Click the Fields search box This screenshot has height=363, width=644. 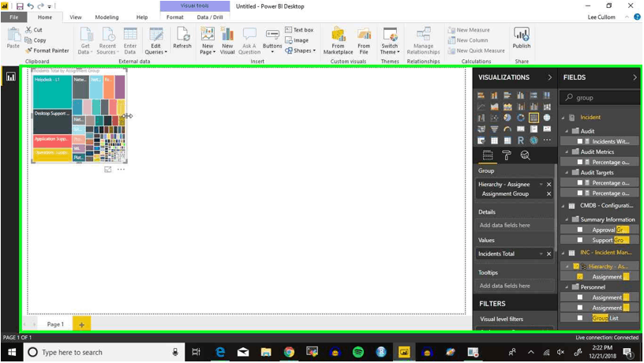(x=600, y=98)
